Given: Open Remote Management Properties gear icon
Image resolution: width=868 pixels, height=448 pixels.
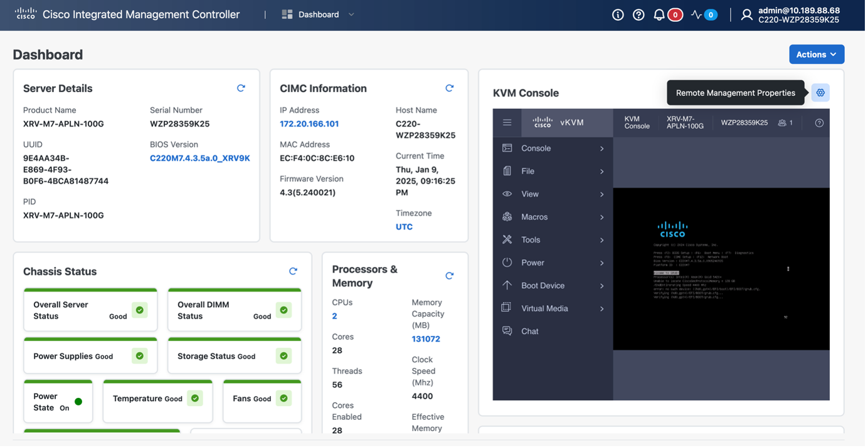Looking at the screenshot, I should (820, 93).
